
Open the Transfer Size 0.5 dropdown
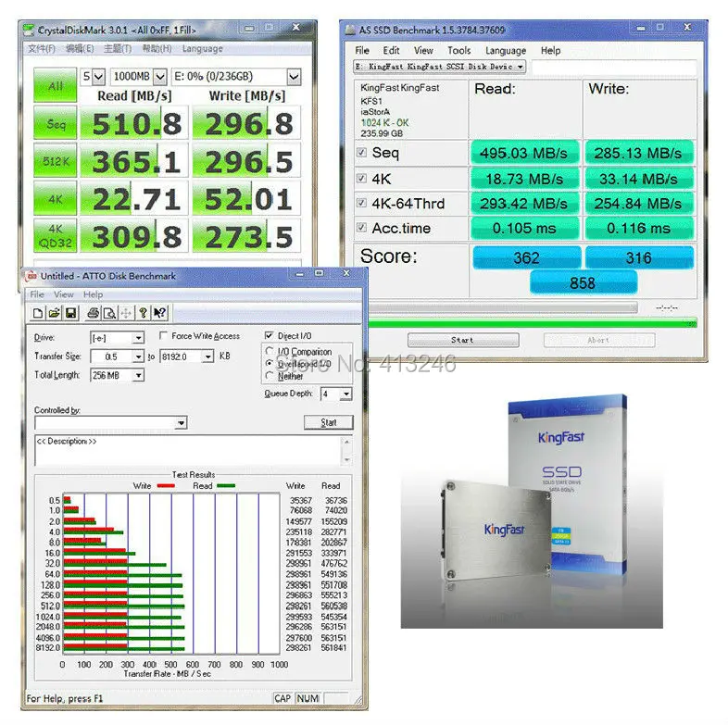point(138,356)
